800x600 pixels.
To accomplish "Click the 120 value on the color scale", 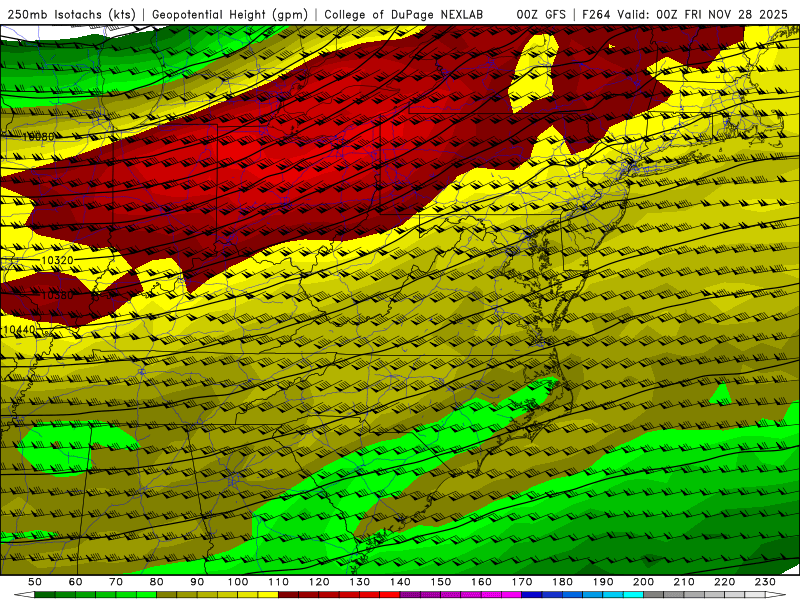I will pyautogui.click(x=319, y=582).
